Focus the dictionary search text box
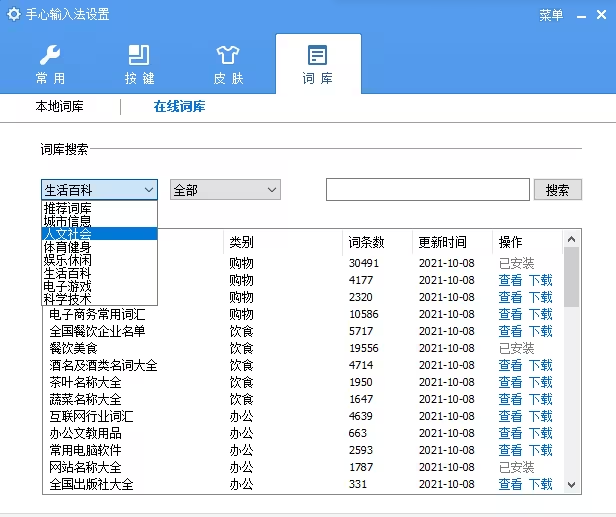The width and height of the screenshot is (616, 517). [x=426, y=189]
